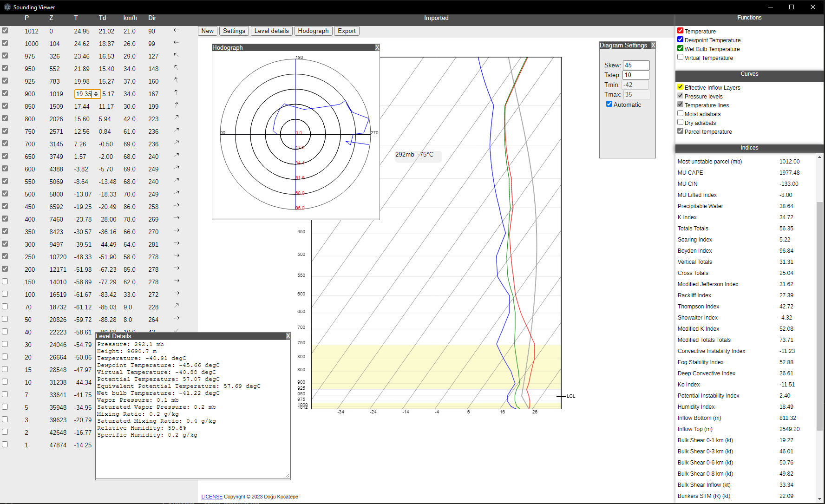The height and width of the screenshot is (504, 825).
Task: Click the wind direction arrow for 850 mb
Action: click(177, 105)
